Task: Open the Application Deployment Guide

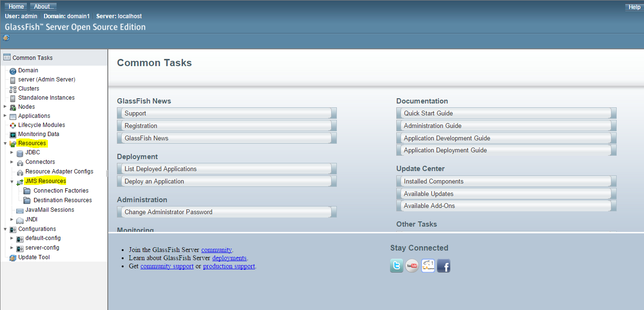Action: [506, 150]
